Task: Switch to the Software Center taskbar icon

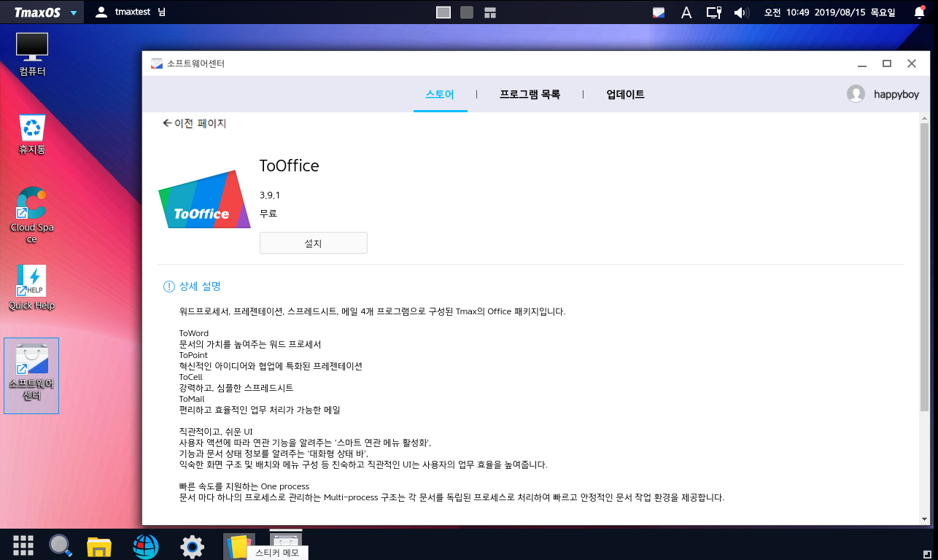Action: click(286, 540)
